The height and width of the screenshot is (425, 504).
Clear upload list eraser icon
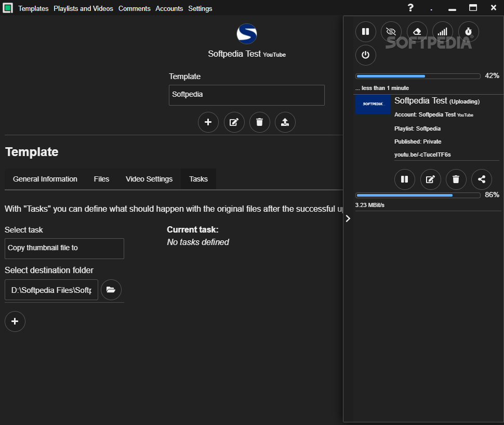417,32
